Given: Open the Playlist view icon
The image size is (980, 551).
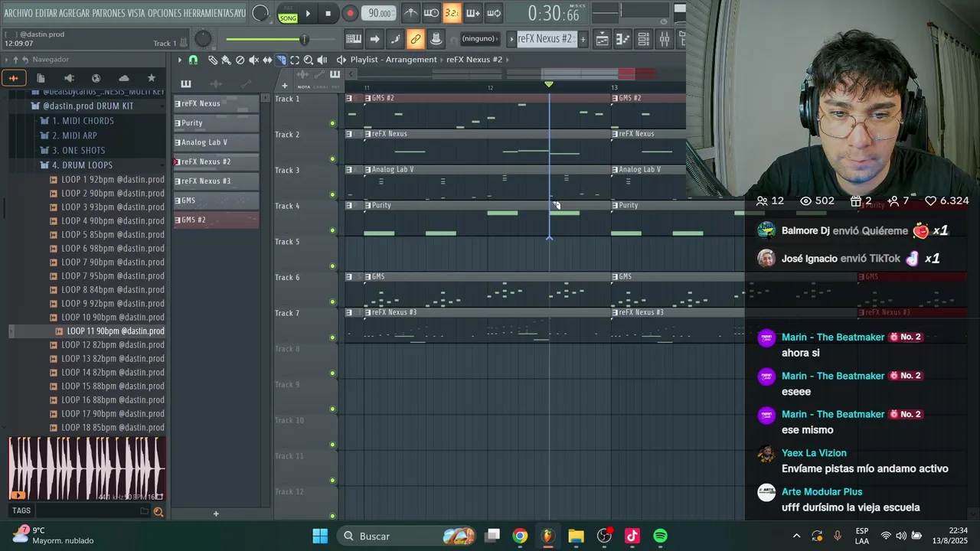Looking at the screenshot, I should [x=603, y=39].
